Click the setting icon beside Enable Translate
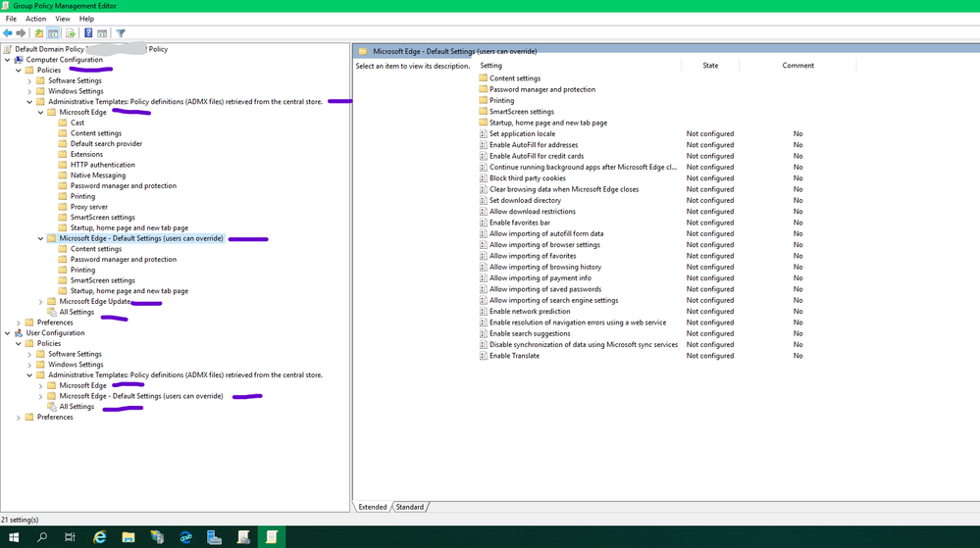Viewport: 980px width, 548px height. [x=483, y=356]
